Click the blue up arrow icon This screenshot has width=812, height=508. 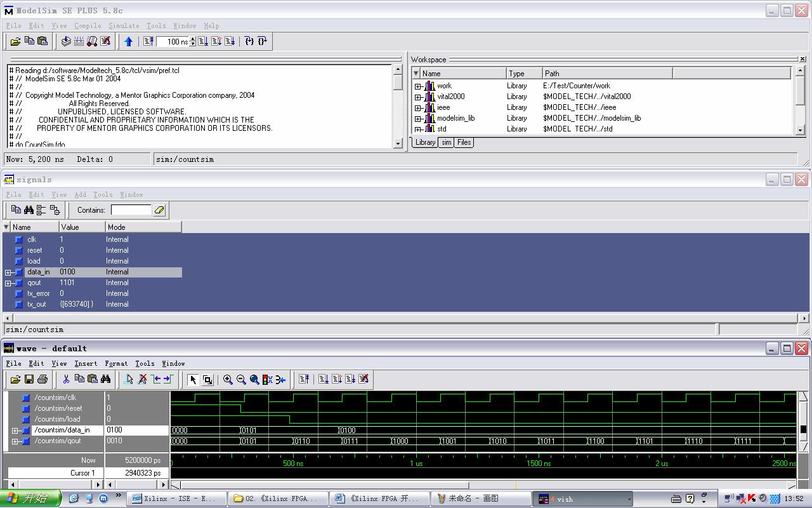pos(128,41)
